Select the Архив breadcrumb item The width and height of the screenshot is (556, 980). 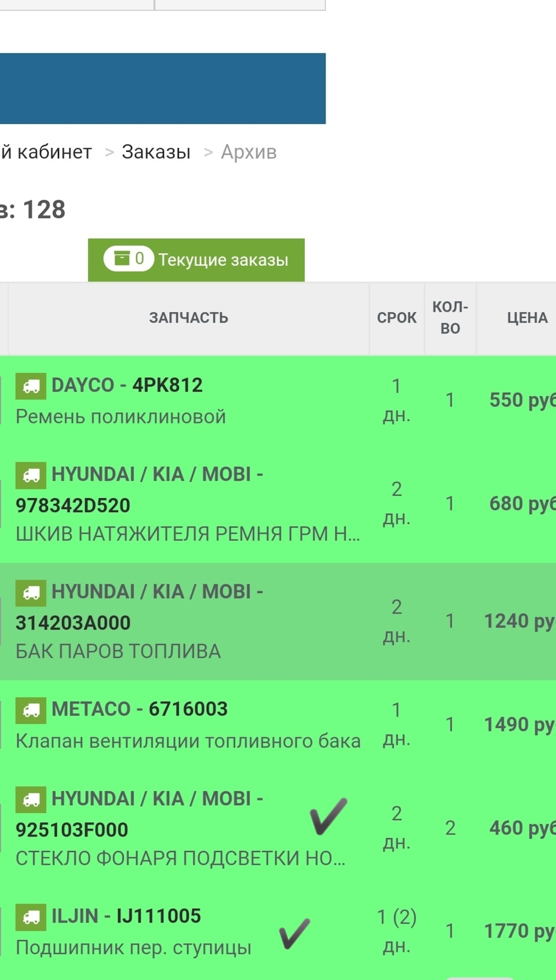pyautogui.click(x=248, y=152)
